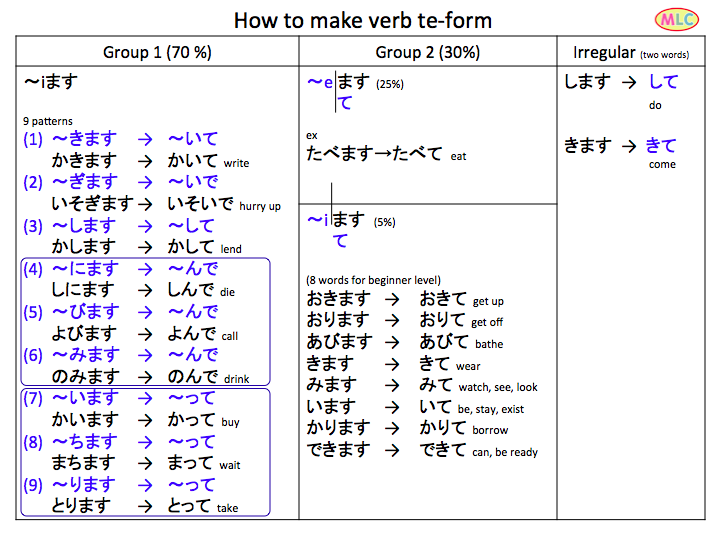
Task: Click 'よんで' meaning call
Action: [x=192, y=333]
